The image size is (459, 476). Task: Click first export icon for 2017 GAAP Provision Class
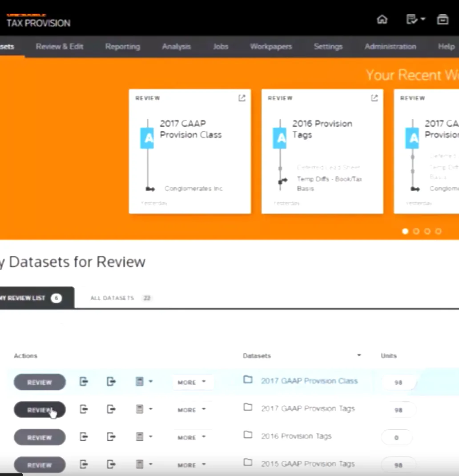point(84,381)
